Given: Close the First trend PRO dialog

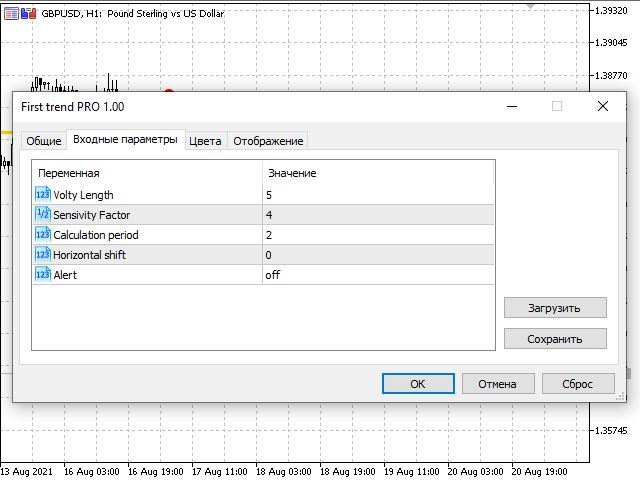Looking at the screenshot, I should [x=603, y=107].
